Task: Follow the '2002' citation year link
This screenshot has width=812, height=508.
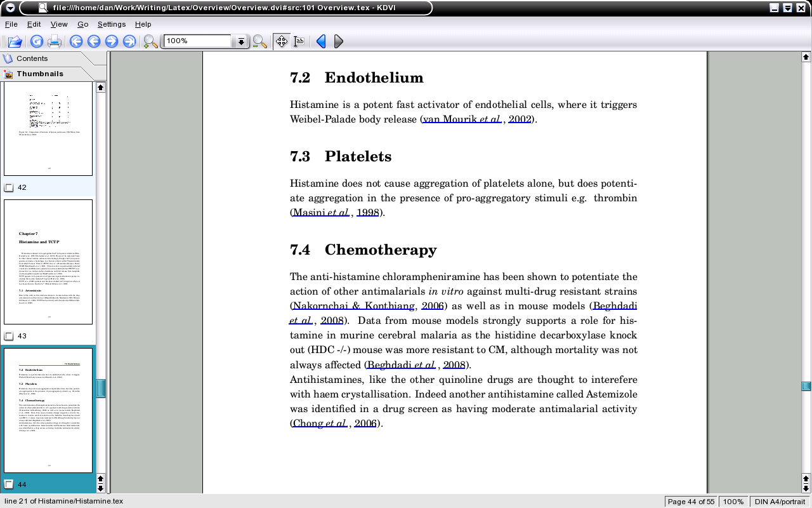Action: 520,119
